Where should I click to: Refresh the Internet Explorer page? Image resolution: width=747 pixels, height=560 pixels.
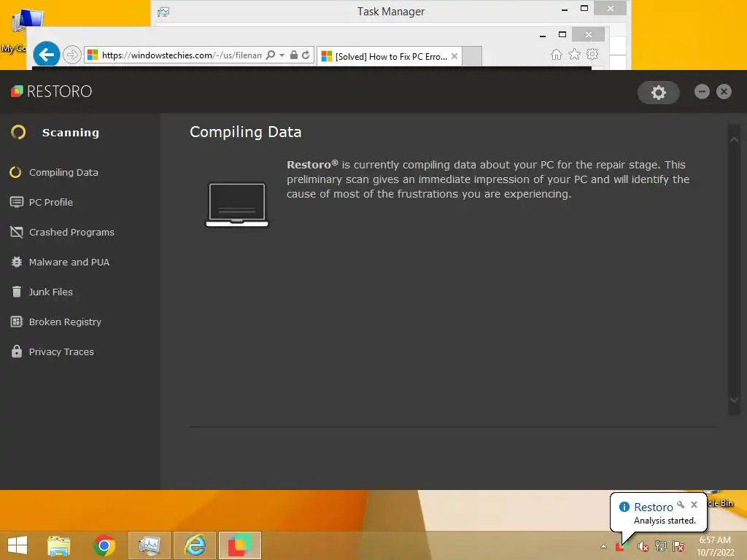[x=306, y=55]
